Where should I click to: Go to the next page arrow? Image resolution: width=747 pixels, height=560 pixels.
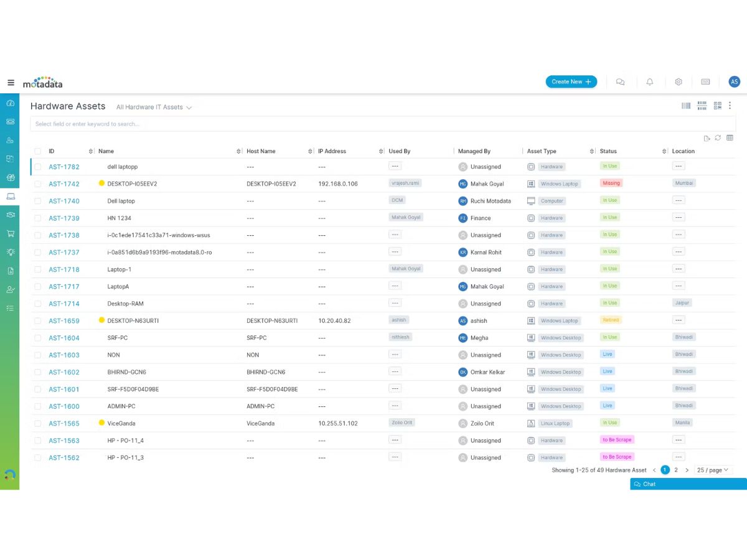(x=687, y=470)
